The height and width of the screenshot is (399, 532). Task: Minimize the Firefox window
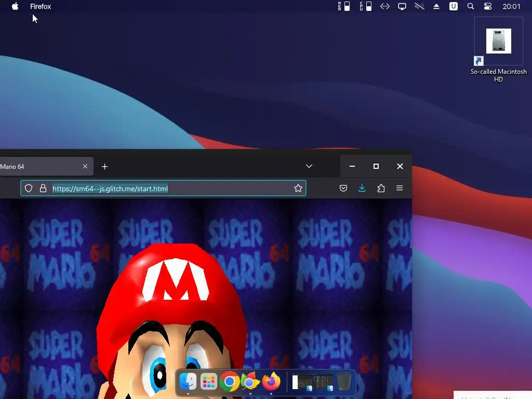pos(352,166)
